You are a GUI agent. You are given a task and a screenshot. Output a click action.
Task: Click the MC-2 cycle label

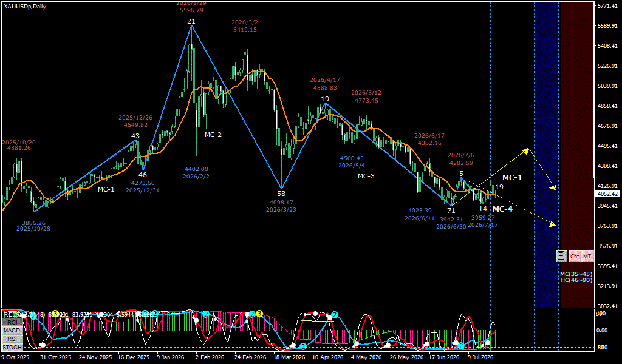[x=213, y=135]
